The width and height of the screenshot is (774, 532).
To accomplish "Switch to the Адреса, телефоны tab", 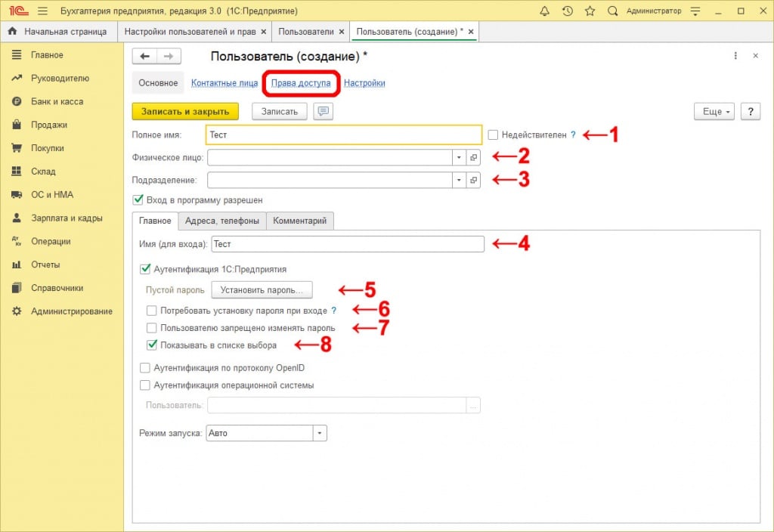I will 222,221.
